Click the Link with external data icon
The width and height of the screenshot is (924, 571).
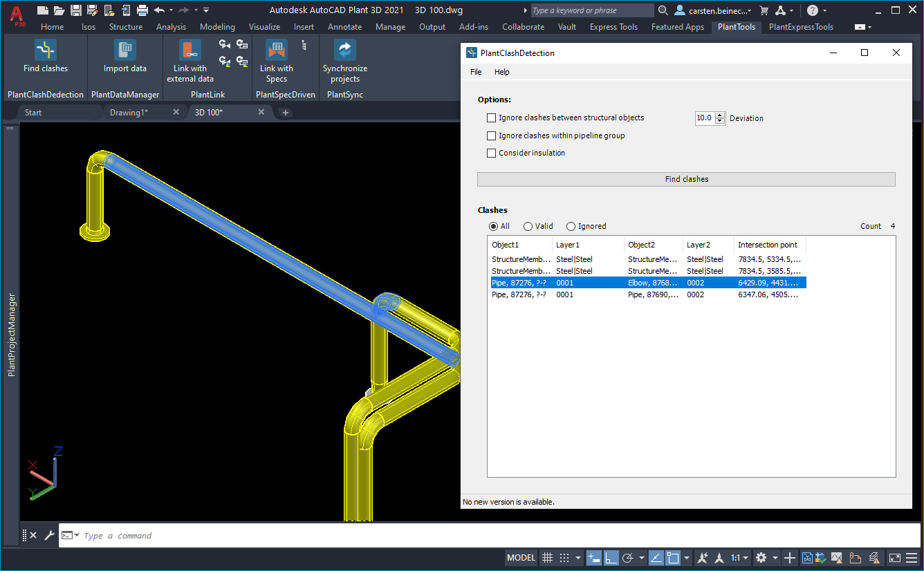[190, 50]
